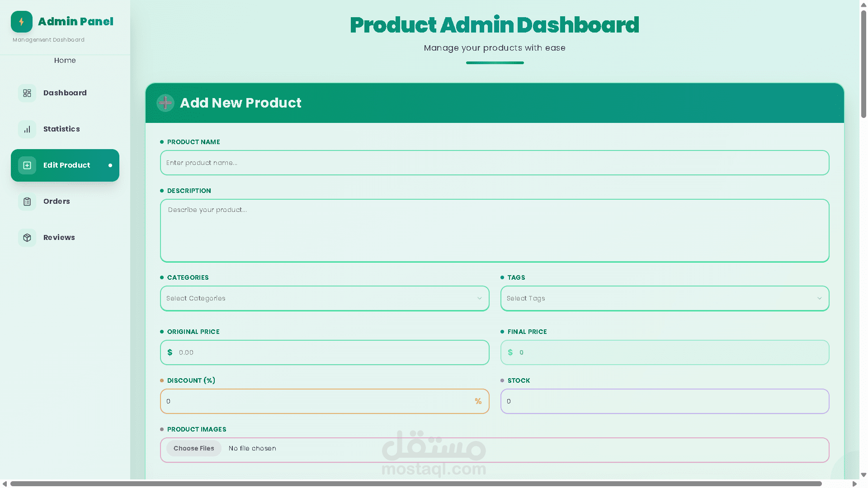Click the Admin Panel lightning bolt logo
This screenshot has width=868, height=488.
click(21, 22)
